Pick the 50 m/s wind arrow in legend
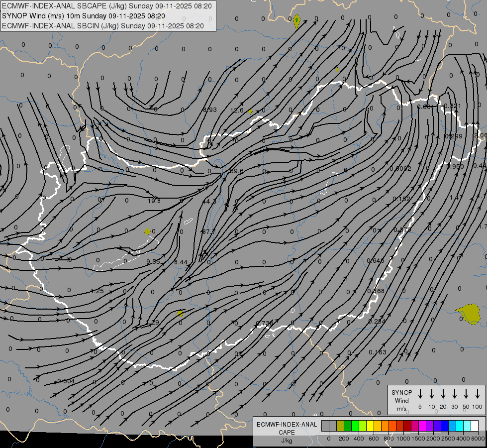This screenshot has height=448, width=487. coord(466,394)
